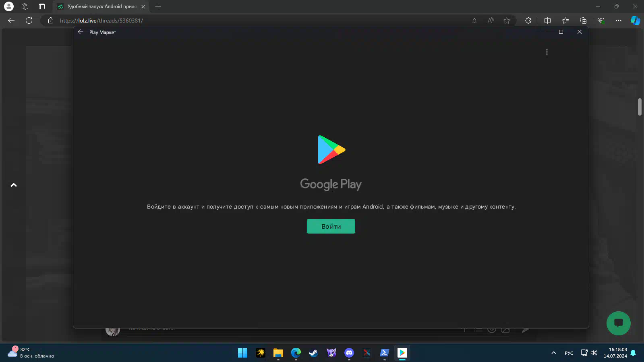Open Edge collections
The height and width of the screenshot is (362, 644).
[583, 21]
